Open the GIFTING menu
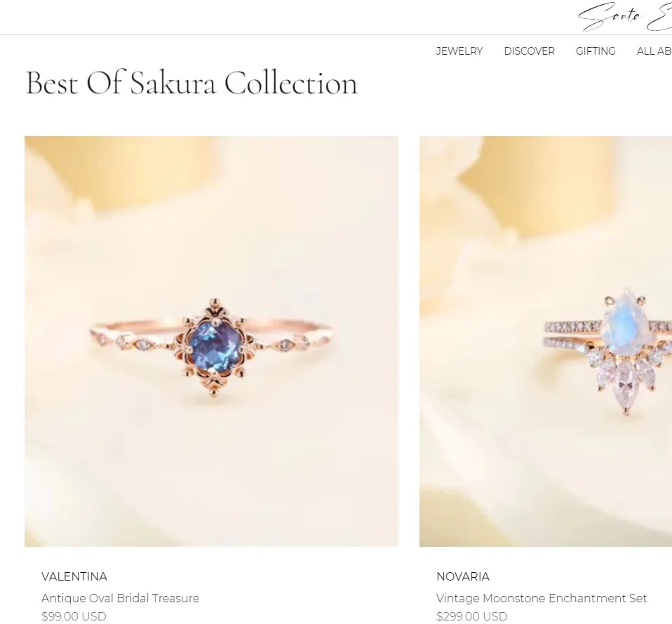This screenshot has width=672, height=624. (x=596, y=51)
